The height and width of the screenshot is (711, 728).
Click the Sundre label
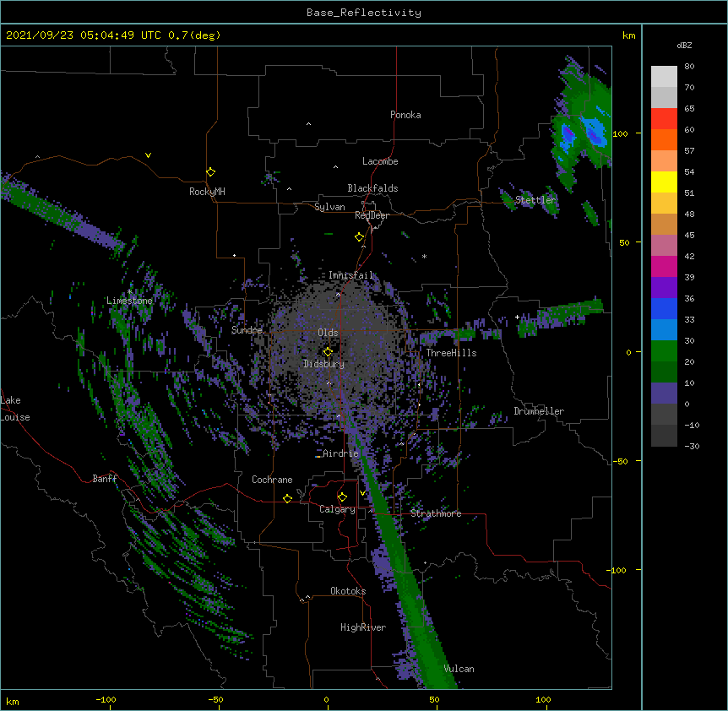(x=247, y=330)
